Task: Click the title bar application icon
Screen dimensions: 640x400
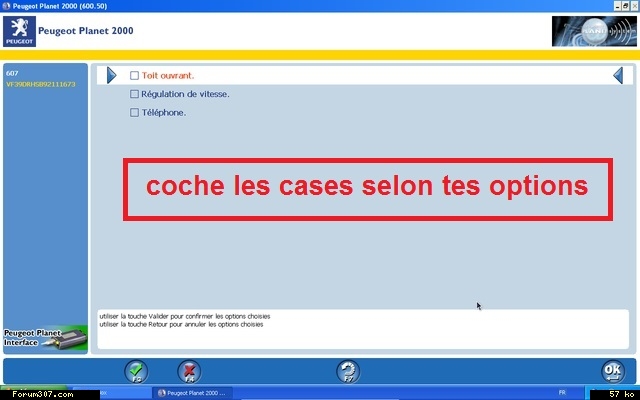Action: pyautogui.click(x=7, y=6)
